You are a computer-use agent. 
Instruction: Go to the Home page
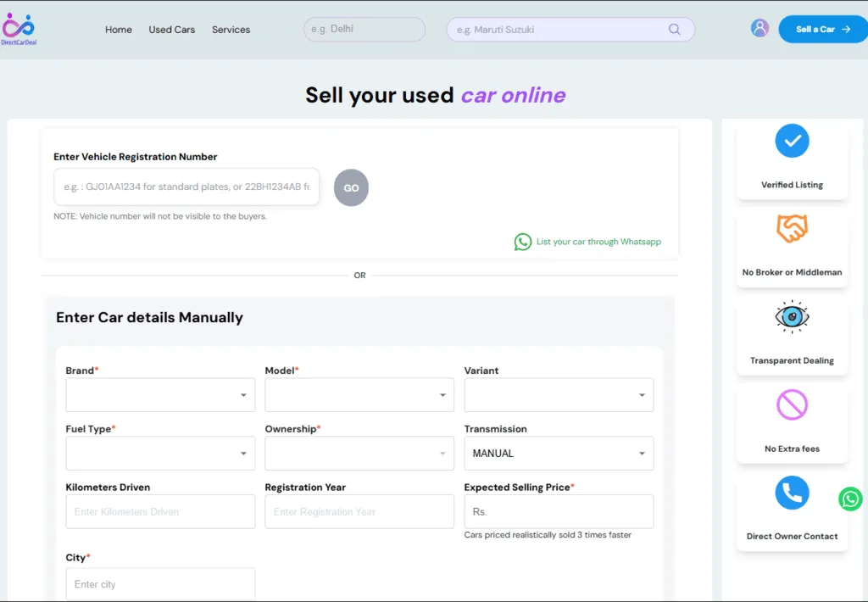[119, 30]
